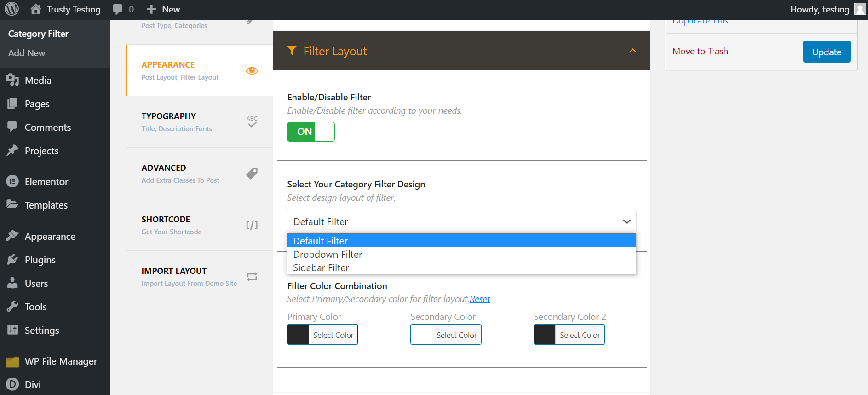Click the Elementor sidebar icon
Viewport: 868px width, 395px height.
[12, 182]
